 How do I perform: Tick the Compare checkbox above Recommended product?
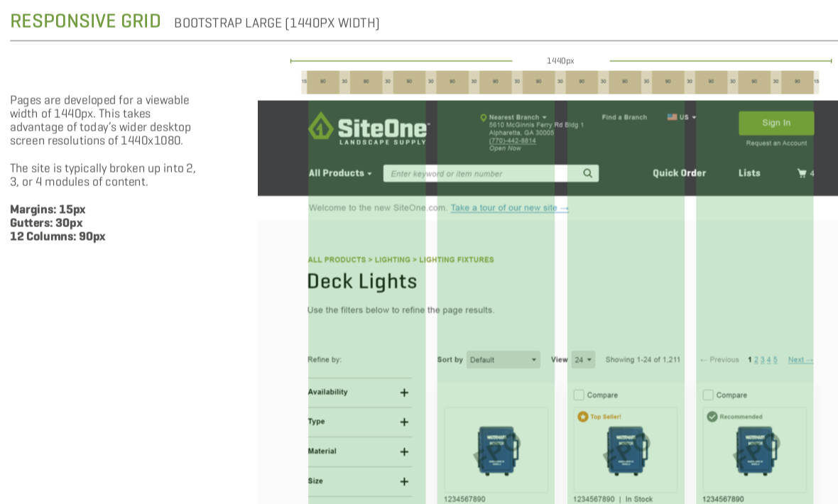point(707,395)
